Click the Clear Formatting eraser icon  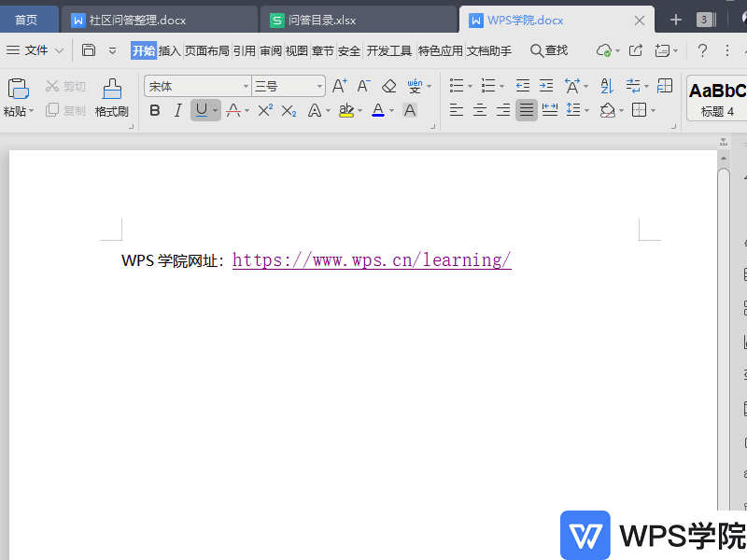(388, 85)
